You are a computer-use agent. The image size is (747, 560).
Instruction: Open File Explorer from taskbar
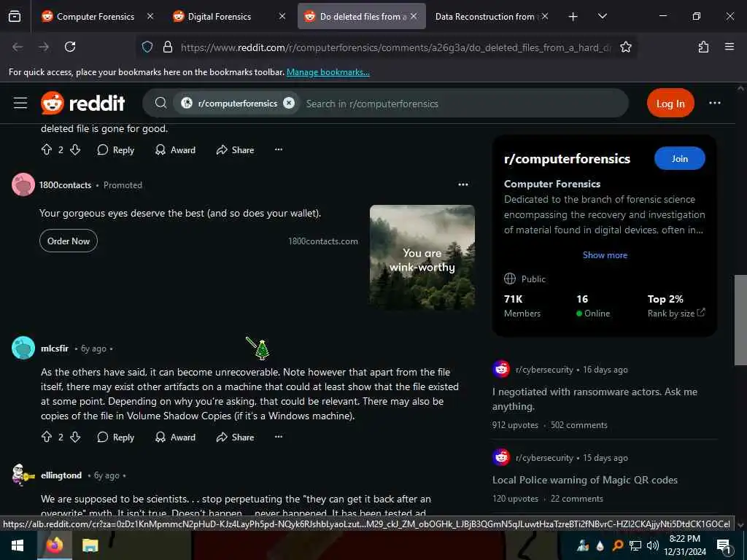[90, 545]
